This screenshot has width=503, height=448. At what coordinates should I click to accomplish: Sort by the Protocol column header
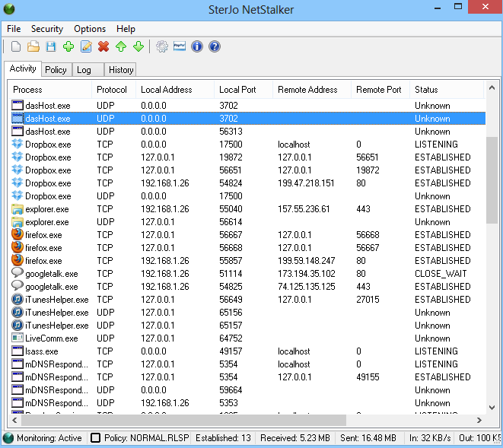point(112,90)
